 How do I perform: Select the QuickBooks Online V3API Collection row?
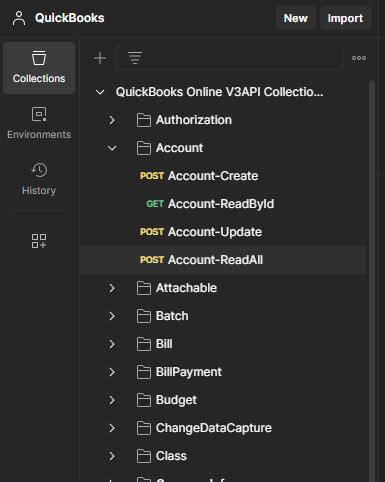tap(223, 92)
